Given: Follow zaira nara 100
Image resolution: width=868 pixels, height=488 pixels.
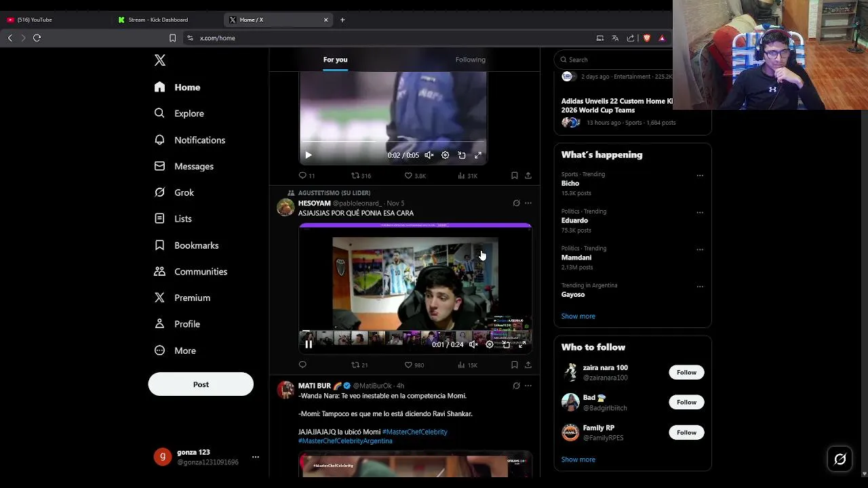Looking at the screenshot, I should [686, 372].
